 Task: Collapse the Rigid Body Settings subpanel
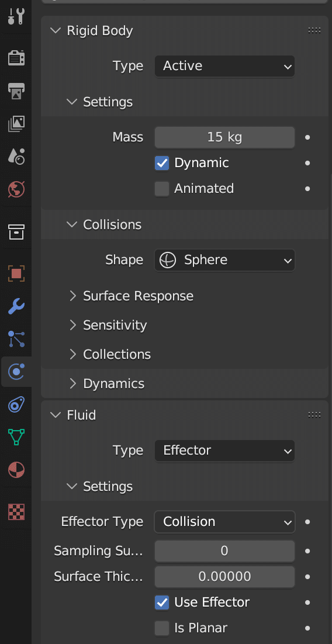72,102
